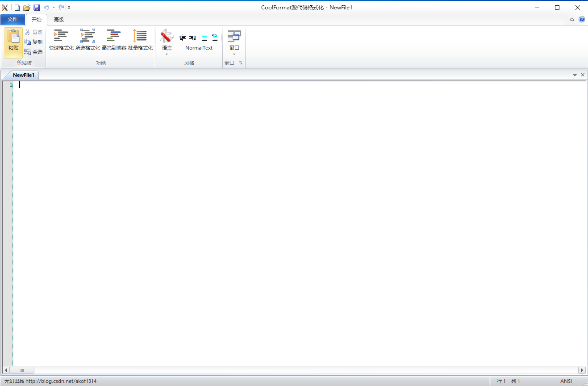Close the NewFile1 document tab
The width and height of the screenshot is (588, 386).
pos(583,75)
